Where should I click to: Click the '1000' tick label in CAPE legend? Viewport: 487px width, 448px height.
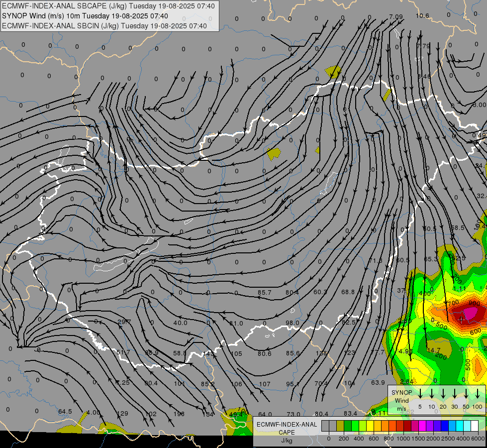click(x=403, y=439)
